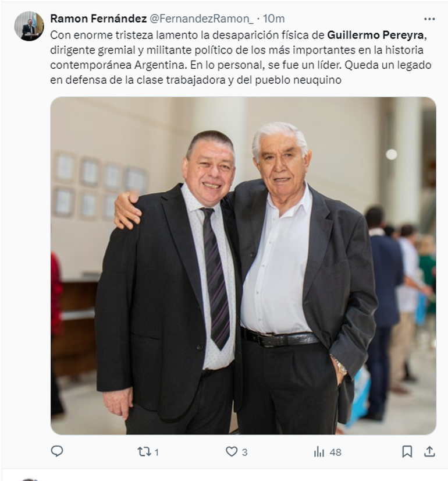Viewport: 448px width, 481px height.
Task: View post analytics bar-chart icon
Action: click(x=319, y=452)
